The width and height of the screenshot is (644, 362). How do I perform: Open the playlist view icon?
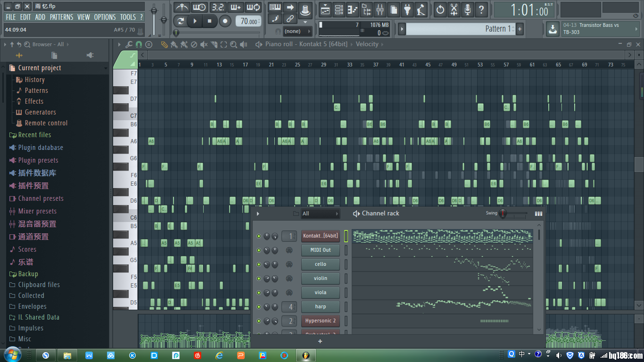(x=325, y=9)
